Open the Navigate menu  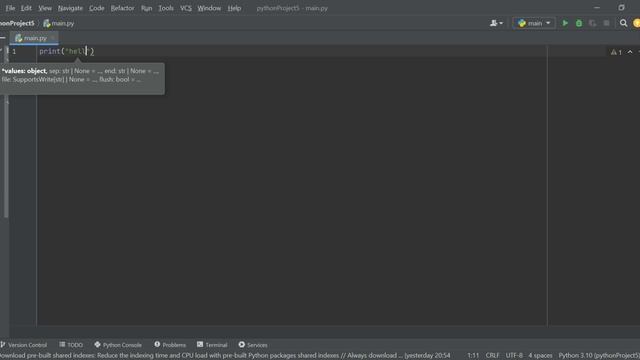coord(70,8)
